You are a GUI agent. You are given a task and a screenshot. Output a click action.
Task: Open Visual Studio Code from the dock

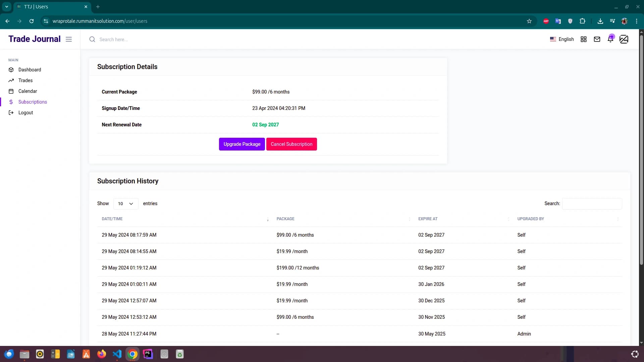coord(117,354)
